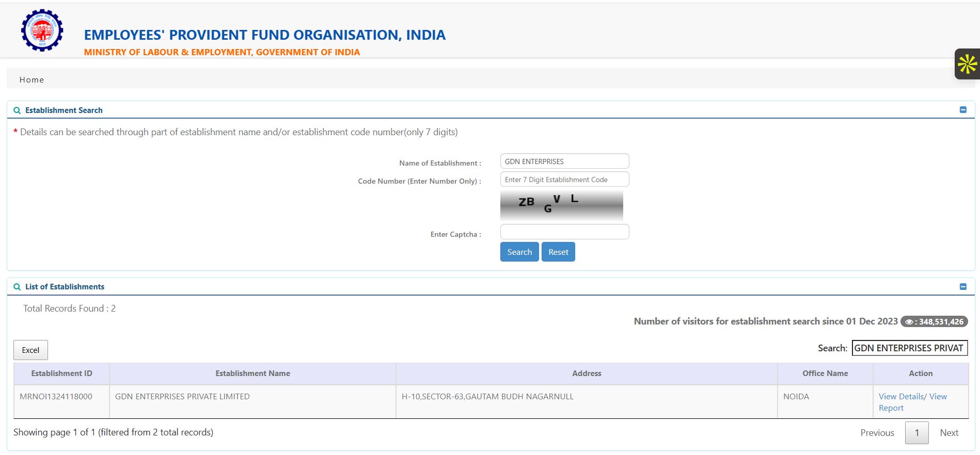Export results with the Excel button
980x455 pixels.
30,350
